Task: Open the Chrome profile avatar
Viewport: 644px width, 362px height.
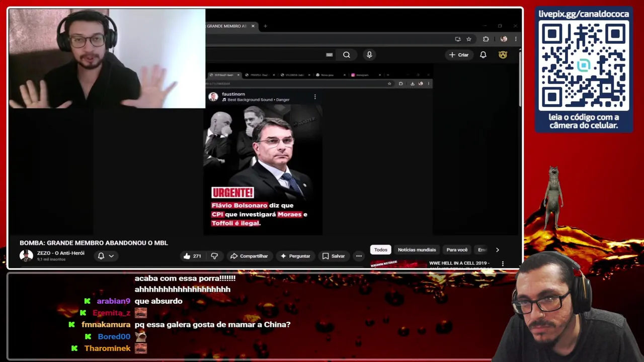Action: click(504, 39)
